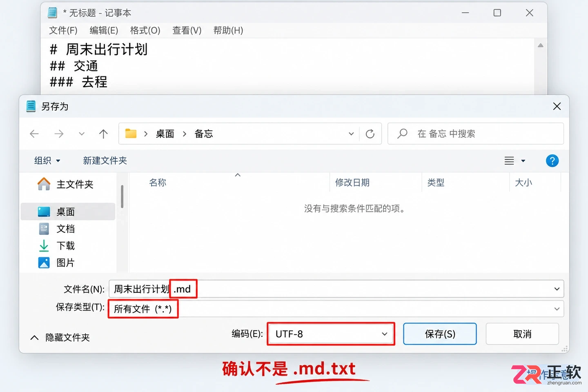The image size is (588, 392).
Task: Click the search box 在 备忘 中搜索
Action: [476, 134]
